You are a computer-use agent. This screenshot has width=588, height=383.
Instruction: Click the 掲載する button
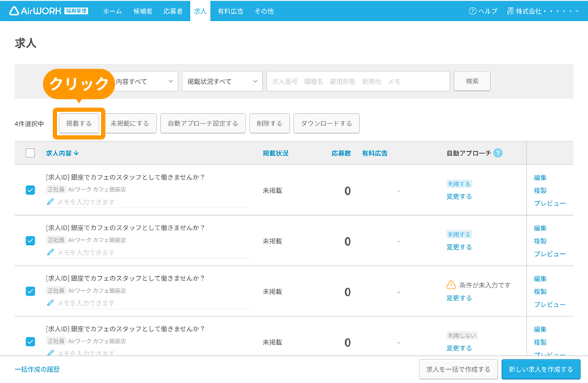pyautogui.click(x=79, y=124)
